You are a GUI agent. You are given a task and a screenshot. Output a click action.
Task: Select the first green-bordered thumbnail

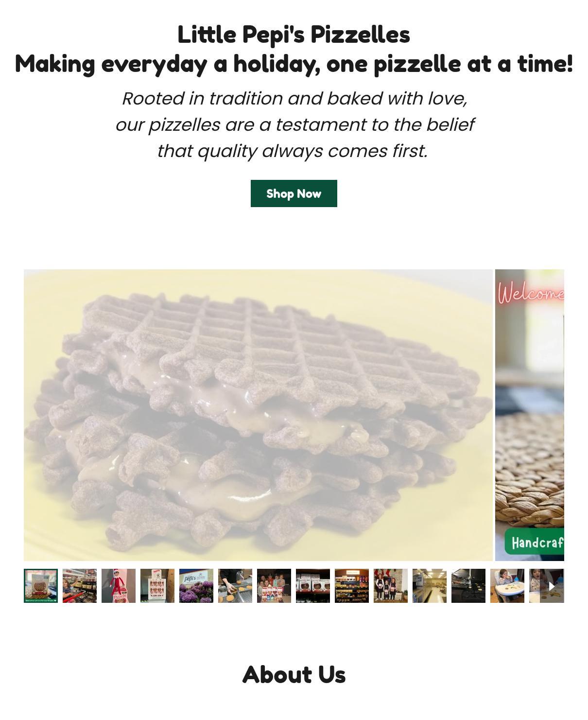[41, 586]
